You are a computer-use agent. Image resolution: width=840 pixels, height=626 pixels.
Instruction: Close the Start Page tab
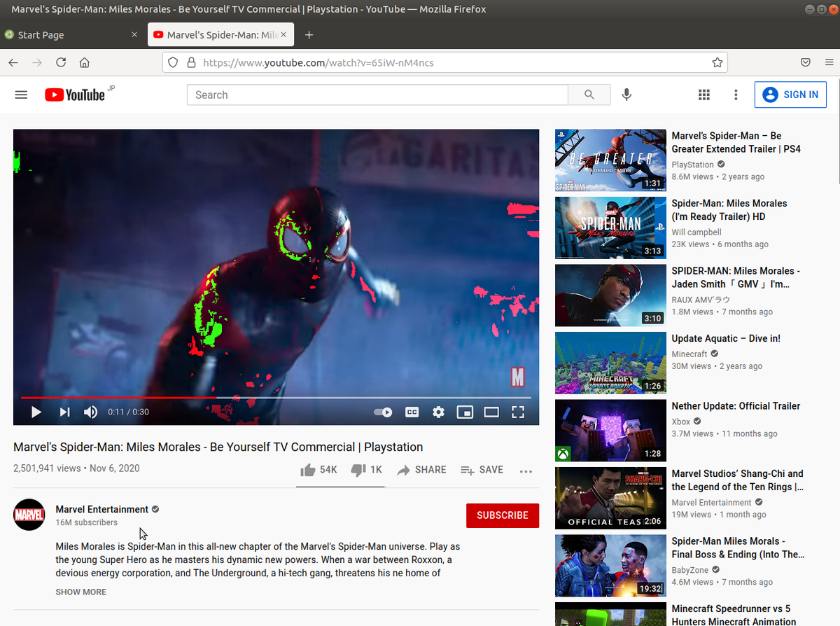(x=135, y=35)
